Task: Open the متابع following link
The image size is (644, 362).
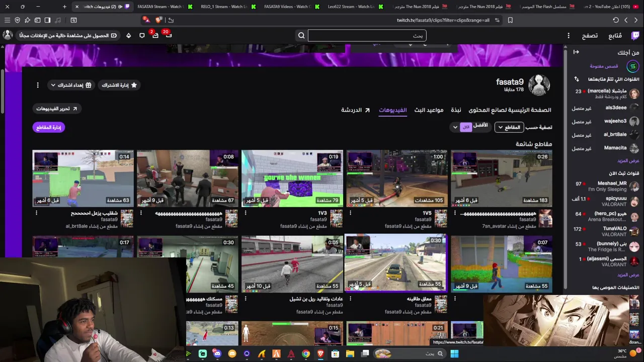Action: [x=615, y=36]
